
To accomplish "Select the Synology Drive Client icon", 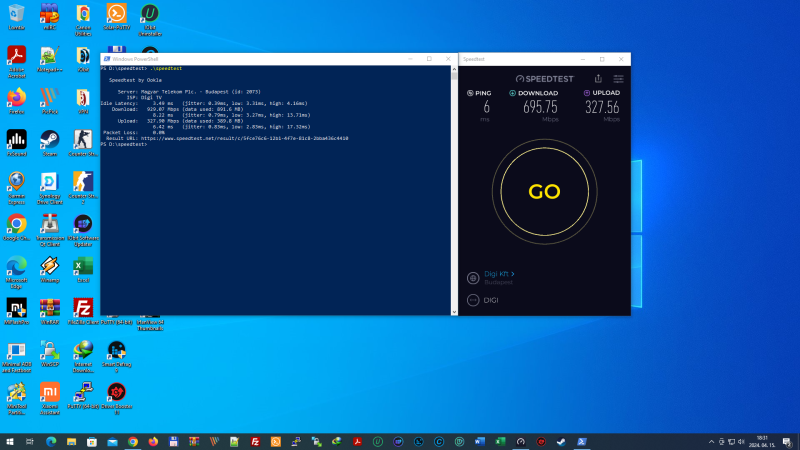I will coord(49,188).
